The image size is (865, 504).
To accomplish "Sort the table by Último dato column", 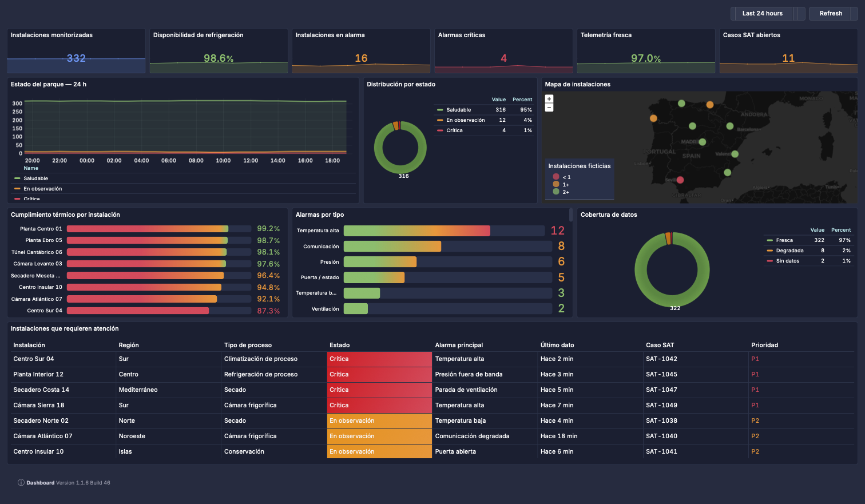I will tap(557, 345).
